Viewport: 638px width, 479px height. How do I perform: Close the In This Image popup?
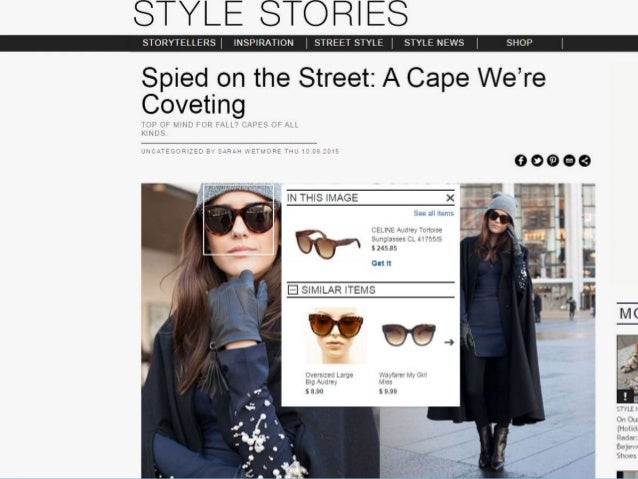450,198
